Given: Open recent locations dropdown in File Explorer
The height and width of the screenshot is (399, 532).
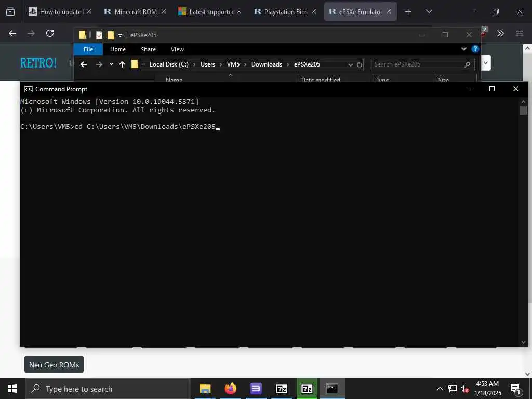Looking at the screenshot, I should click(x=111, y=64).
